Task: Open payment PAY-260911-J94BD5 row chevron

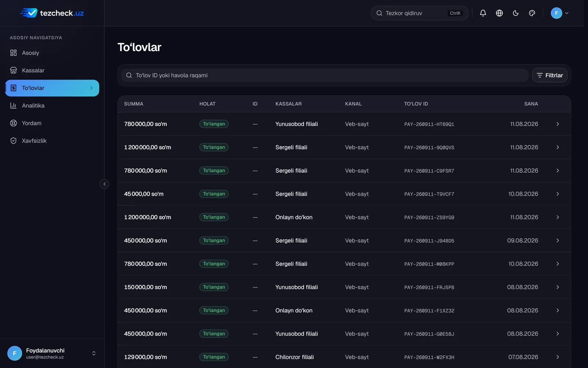Action: [557, 241]
